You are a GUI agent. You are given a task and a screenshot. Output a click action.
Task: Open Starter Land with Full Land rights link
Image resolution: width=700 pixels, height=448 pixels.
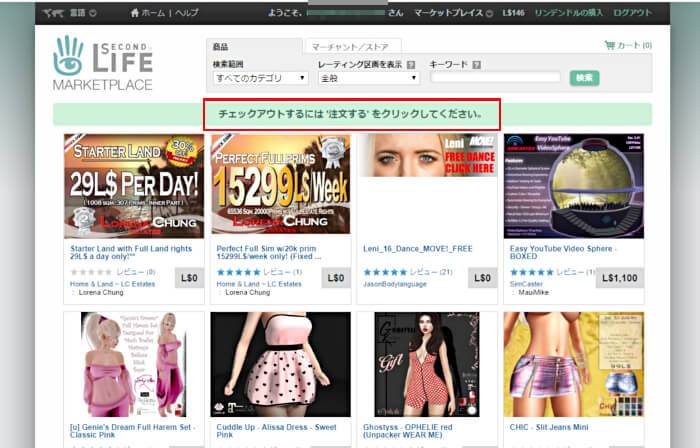[x=131, y=253]
